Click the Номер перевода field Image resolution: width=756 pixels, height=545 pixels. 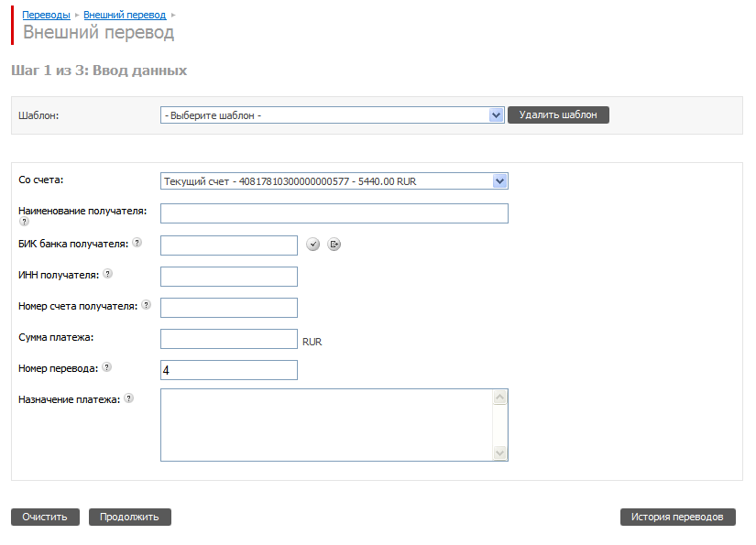click(229, 370)
